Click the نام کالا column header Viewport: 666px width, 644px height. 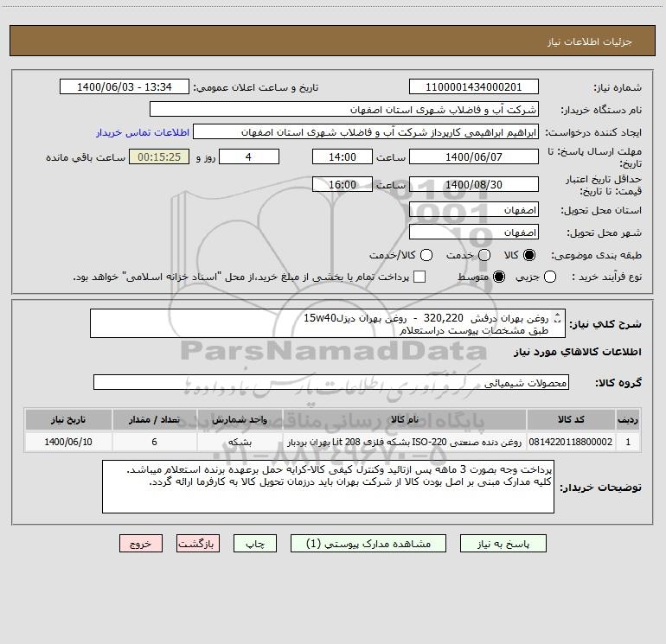click(405, 419)
